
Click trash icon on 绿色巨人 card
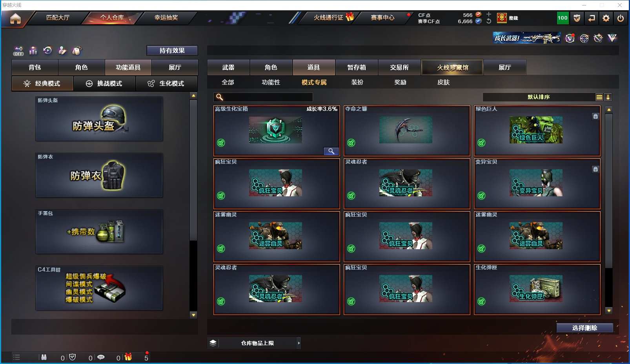[595, 116]
